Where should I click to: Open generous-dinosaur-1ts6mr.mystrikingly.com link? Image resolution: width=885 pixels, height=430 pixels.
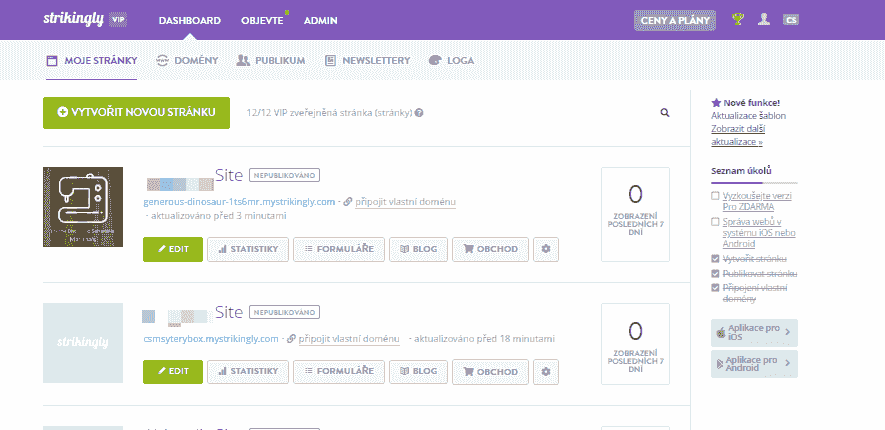pos(239,202)
